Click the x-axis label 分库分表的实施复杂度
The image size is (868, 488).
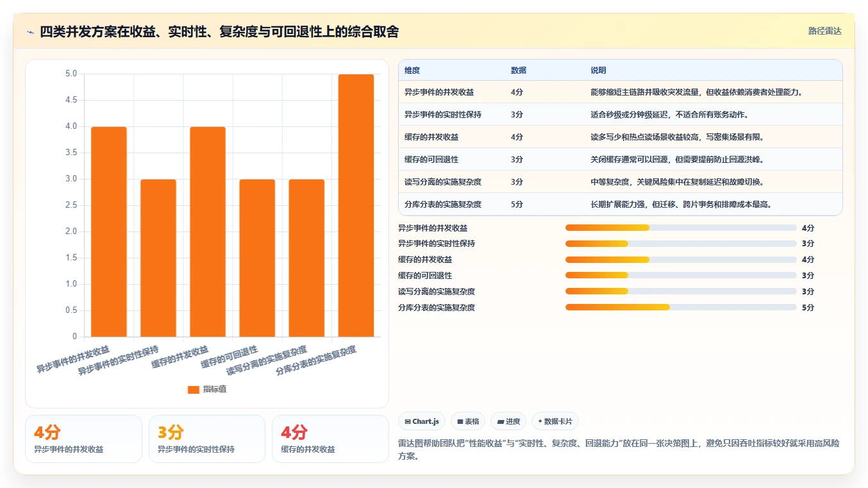316,361
